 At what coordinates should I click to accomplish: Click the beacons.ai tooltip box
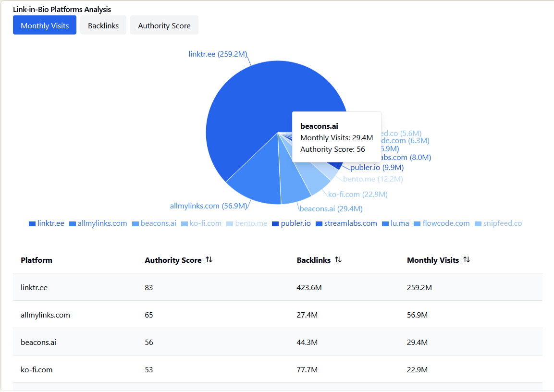337,137
